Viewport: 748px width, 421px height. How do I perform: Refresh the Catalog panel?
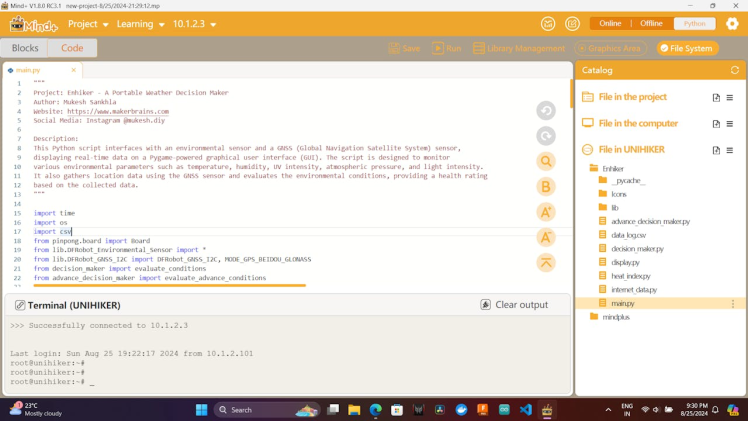[735, 71]
